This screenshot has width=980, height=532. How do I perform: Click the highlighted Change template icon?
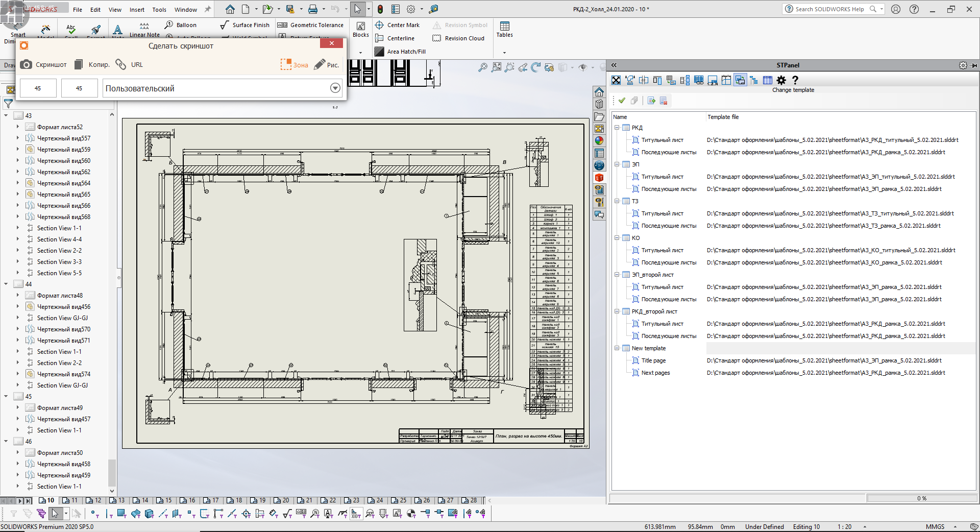coord(740,80)
